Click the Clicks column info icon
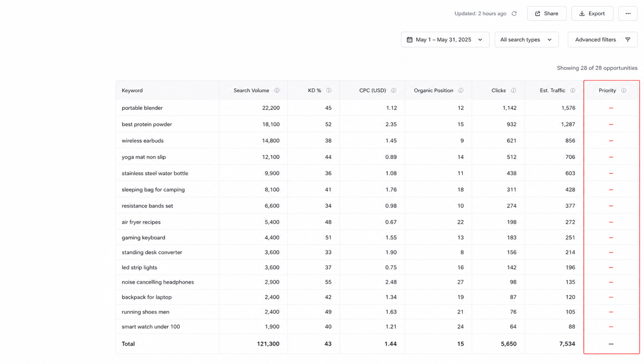 [x=513, y=91]
